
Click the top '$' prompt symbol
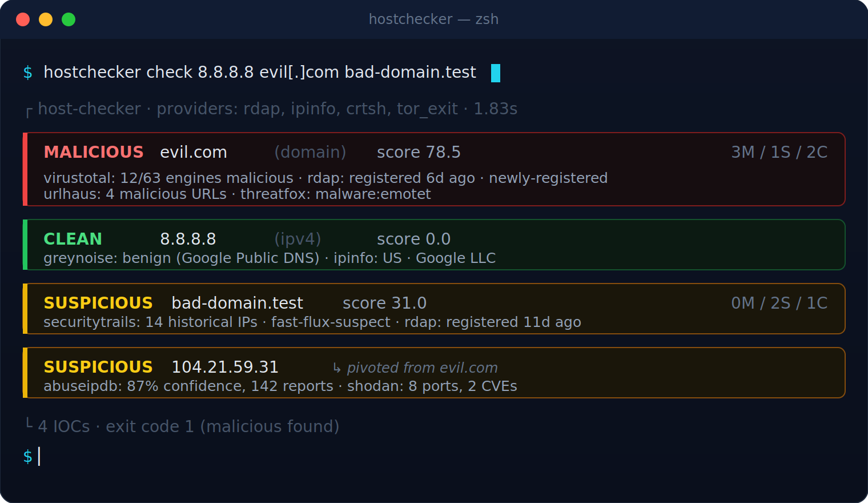click(x=27, y=73)
